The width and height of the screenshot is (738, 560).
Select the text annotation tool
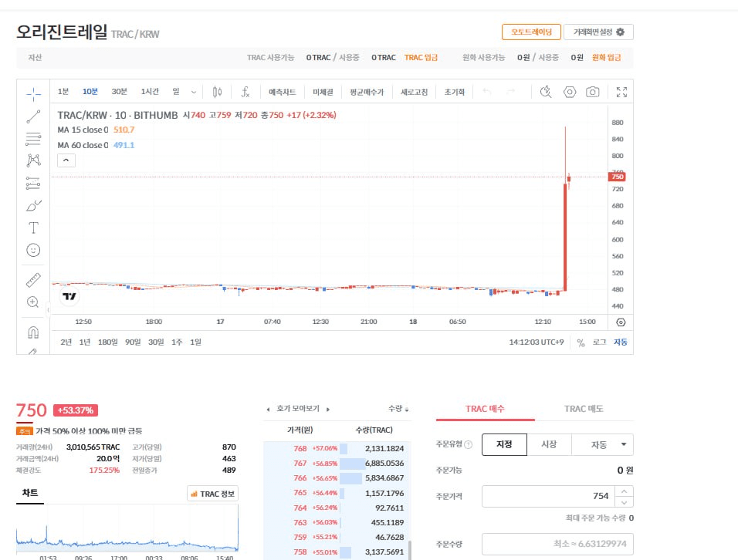pyautogui.click(x=33, y=228)
